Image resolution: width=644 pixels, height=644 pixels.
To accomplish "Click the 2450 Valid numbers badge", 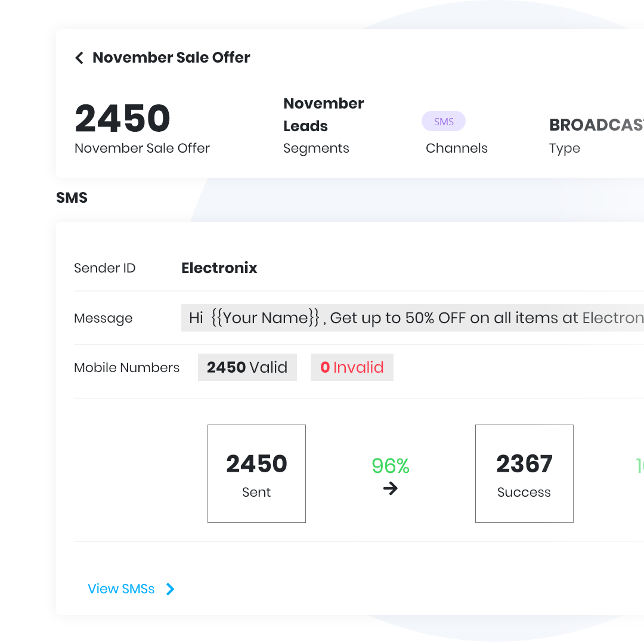I will point(247,367).
